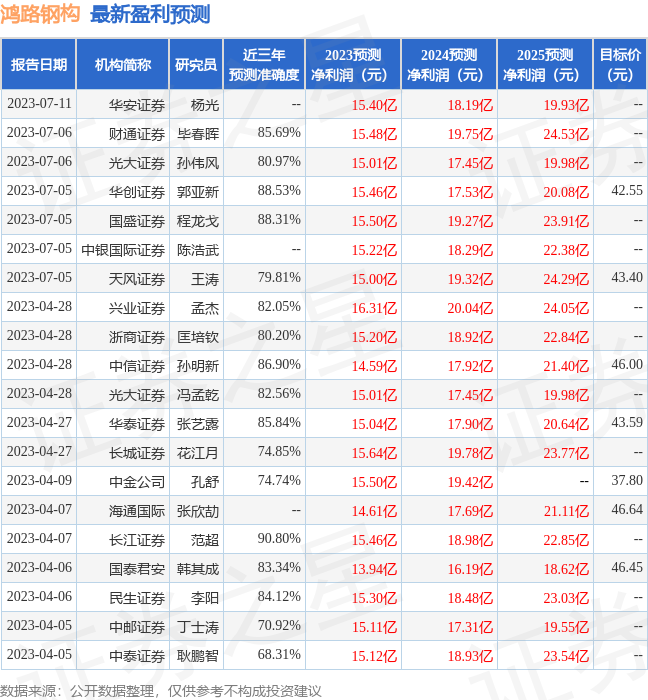Click the 研究员 column header
This screenshot has width=648, height=700.
[x=196, y=65]
